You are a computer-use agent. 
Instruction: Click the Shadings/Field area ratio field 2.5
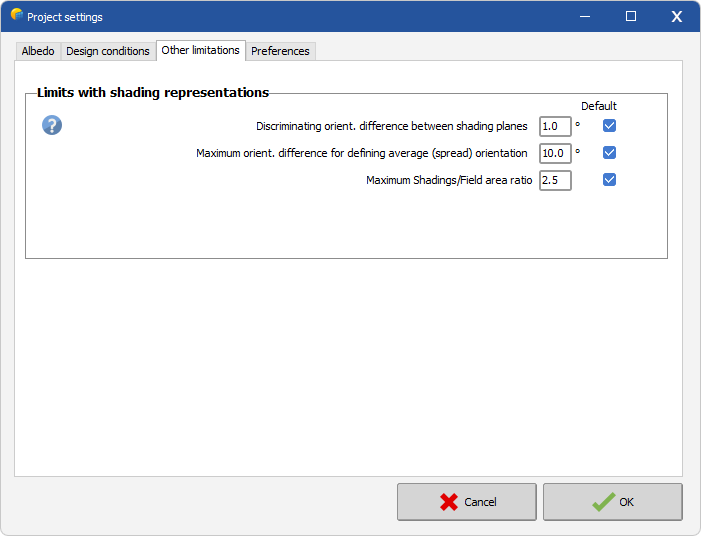click(x=555, y=180)
